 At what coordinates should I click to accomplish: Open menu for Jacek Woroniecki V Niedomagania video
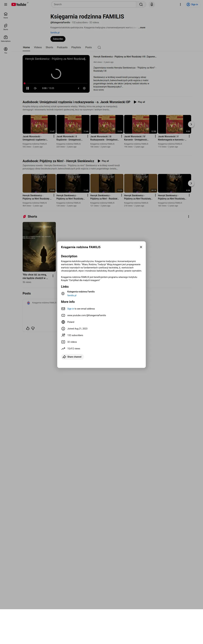[x=189, y=136]
